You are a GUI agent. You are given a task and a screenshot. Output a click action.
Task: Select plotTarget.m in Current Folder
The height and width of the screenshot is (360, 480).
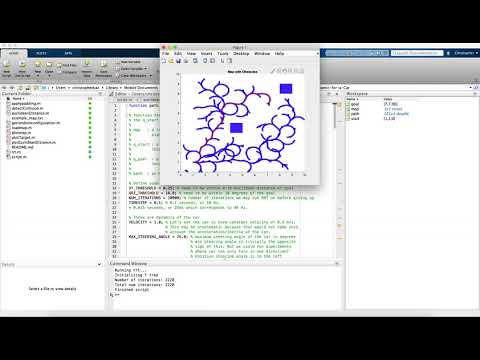[x=23, y=137]
